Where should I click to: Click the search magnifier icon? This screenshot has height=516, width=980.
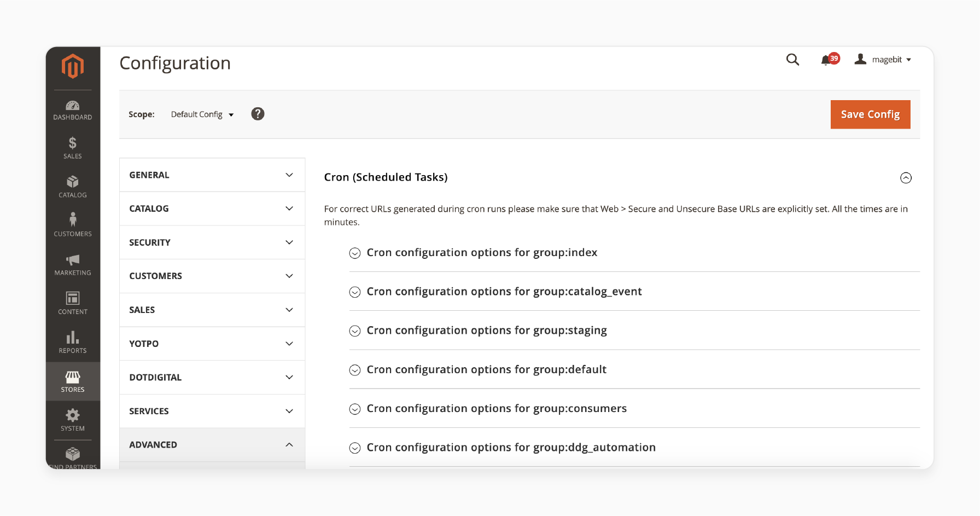[x=792, y=60]
